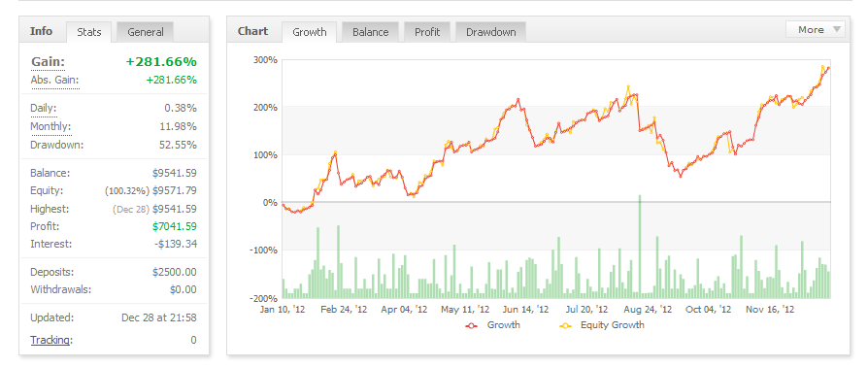Viewport: 868px width, 367px height.
Task: Click the Jul 20, '12 axis date
Action: [x=587, y=310]
